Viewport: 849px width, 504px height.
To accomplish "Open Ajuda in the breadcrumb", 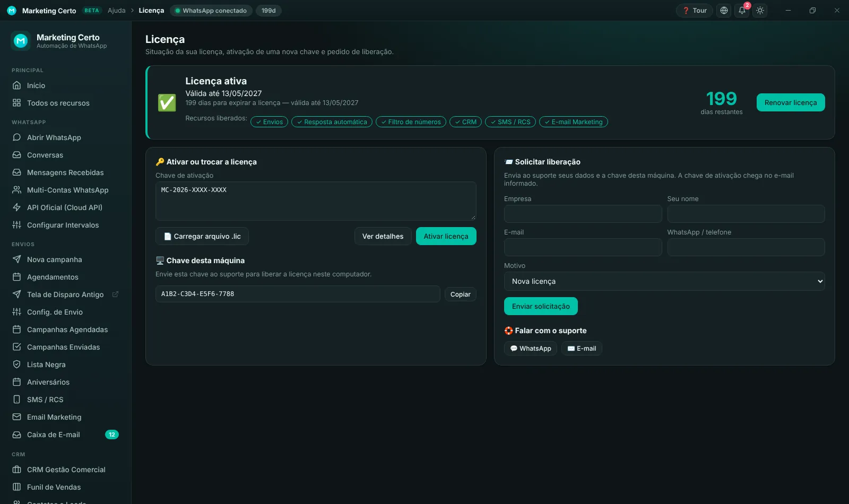I will (x=117, y=11).
